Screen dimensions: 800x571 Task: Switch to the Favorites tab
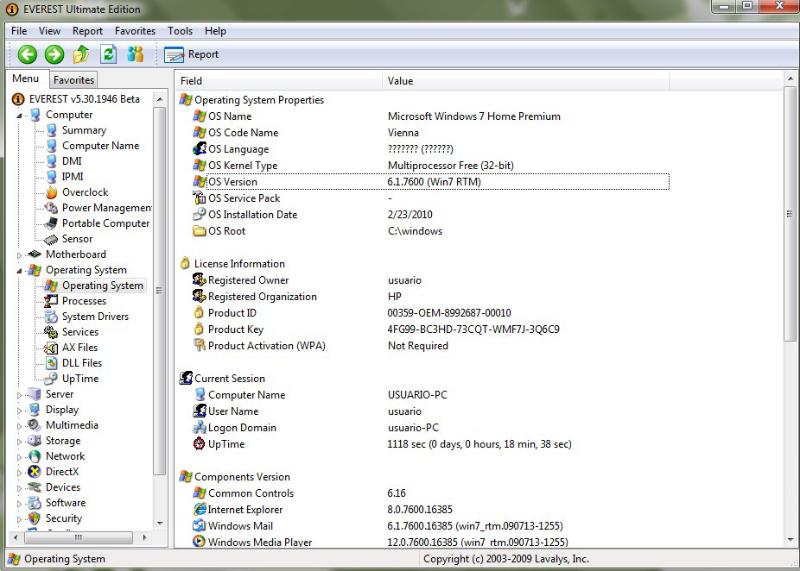pyautogui.click(x=73, y=80)
